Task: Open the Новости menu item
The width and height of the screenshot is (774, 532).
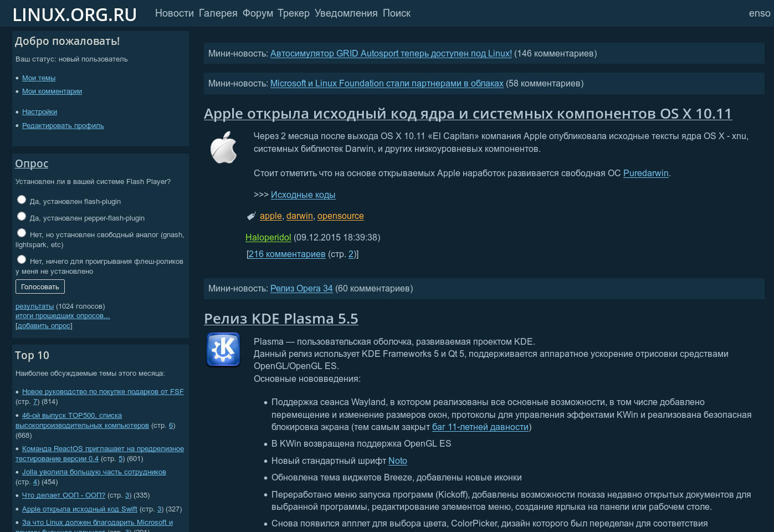Action: pos(175,13)
